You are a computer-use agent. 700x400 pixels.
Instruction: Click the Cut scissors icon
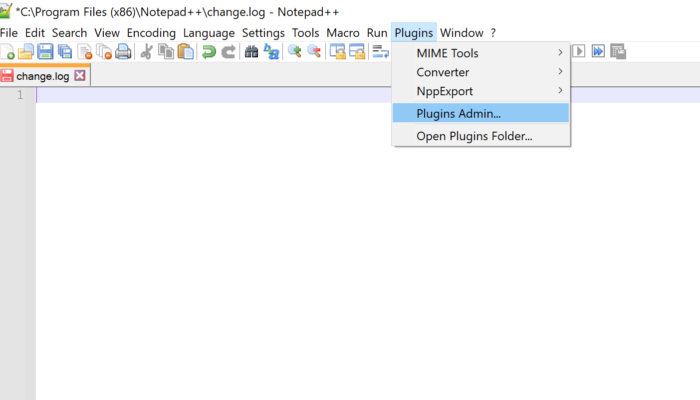[147, 52]
